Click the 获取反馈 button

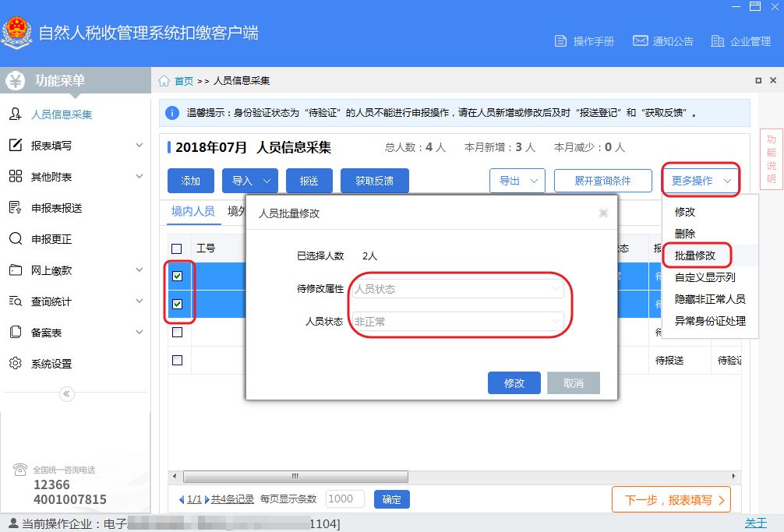click(375, 181)
